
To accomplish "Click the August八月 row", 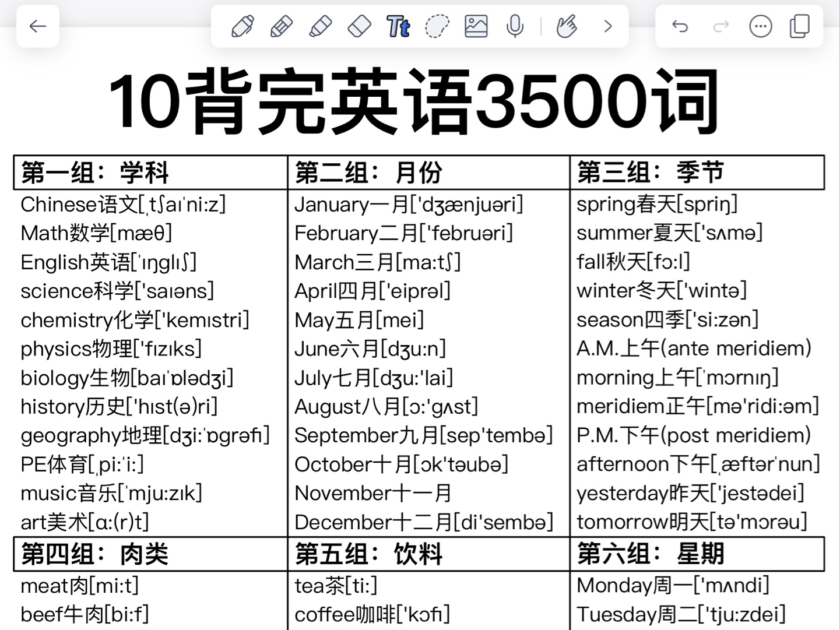I will click(386, 407).
